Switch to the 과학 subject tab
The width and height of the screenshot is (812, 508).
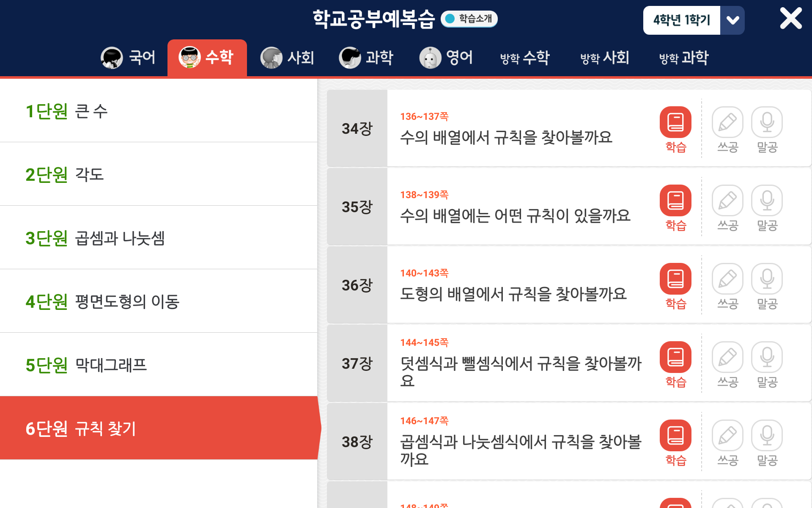tap(366, 58)
